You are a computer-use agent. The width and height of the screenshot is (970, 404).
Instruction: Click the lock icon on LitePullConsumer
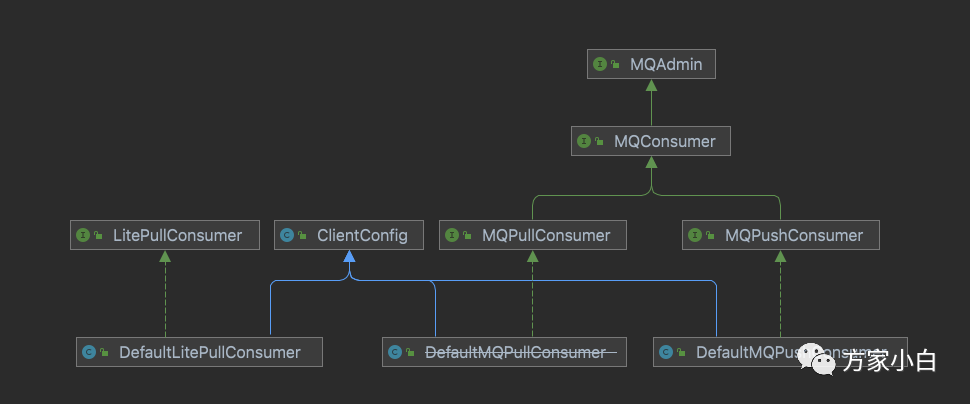click(x=98, y=235)
